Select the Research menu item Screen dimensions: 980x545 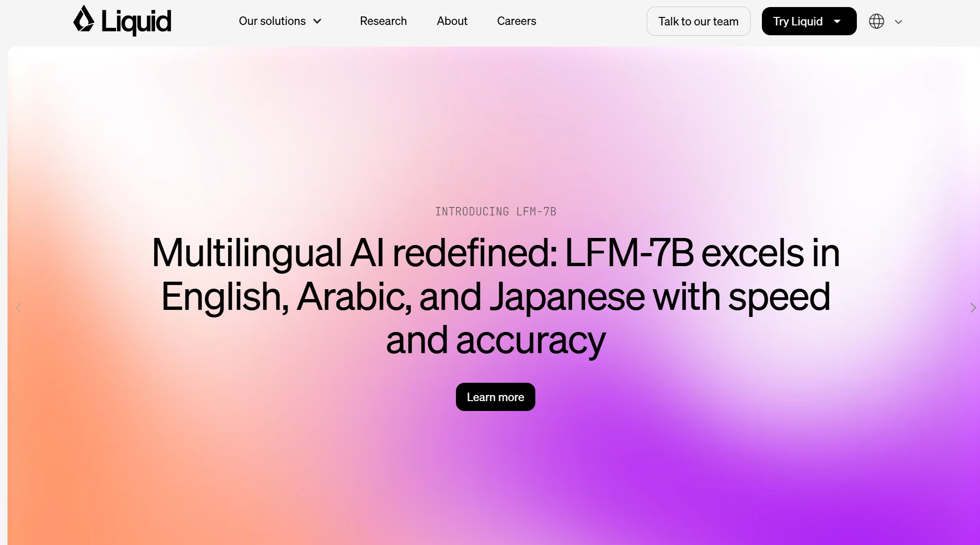point(383,21)
